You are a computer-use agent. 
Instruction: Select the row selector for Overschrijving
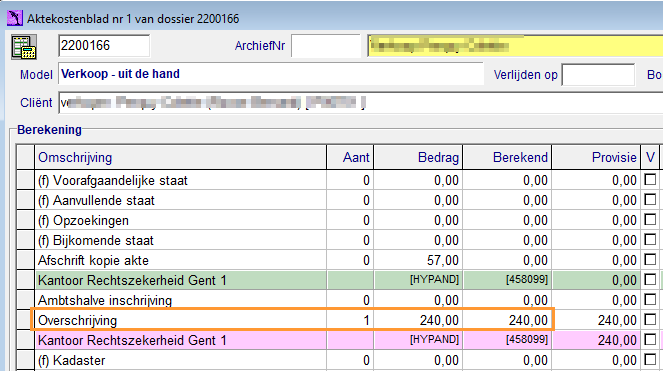click(25, 320)
